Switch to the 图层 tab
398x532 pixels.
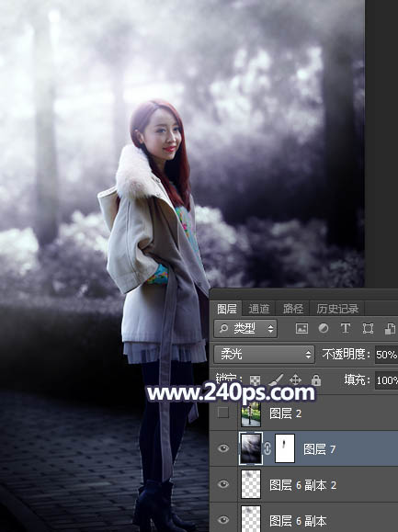(x=227, y=309)
